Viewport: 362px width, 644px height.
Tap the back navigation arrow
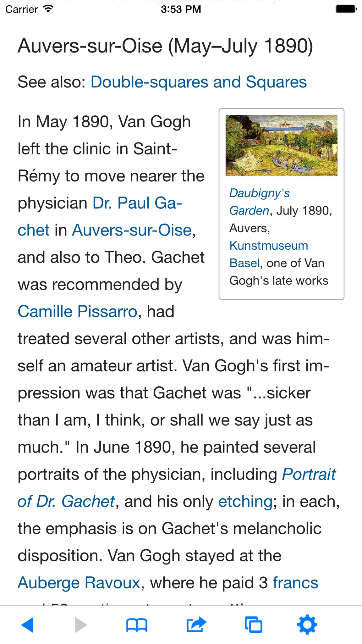pos(28,625)
